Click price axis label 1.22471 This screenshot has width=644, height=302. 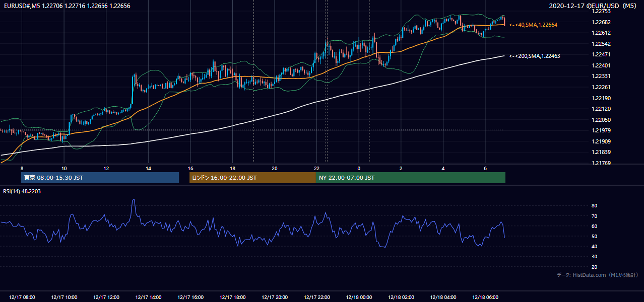click(600, 54)
